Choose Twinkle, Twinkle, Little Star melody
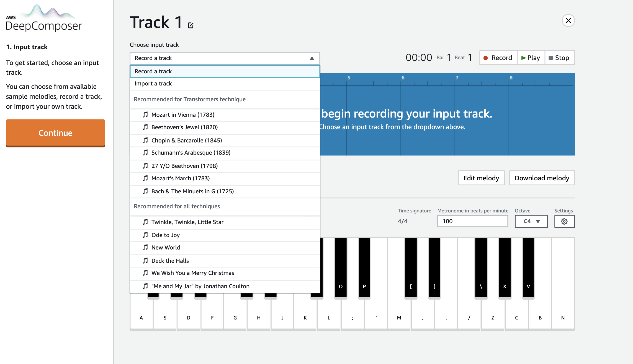Image resolution: width=633 pixels, height=364 pixels. [x=187, y=222]
